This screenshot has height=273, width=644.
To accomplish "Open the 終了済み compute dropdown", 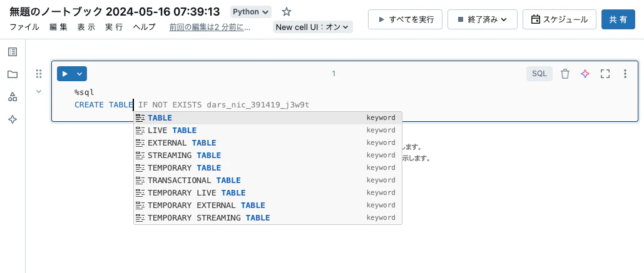I will pos(482,19).
